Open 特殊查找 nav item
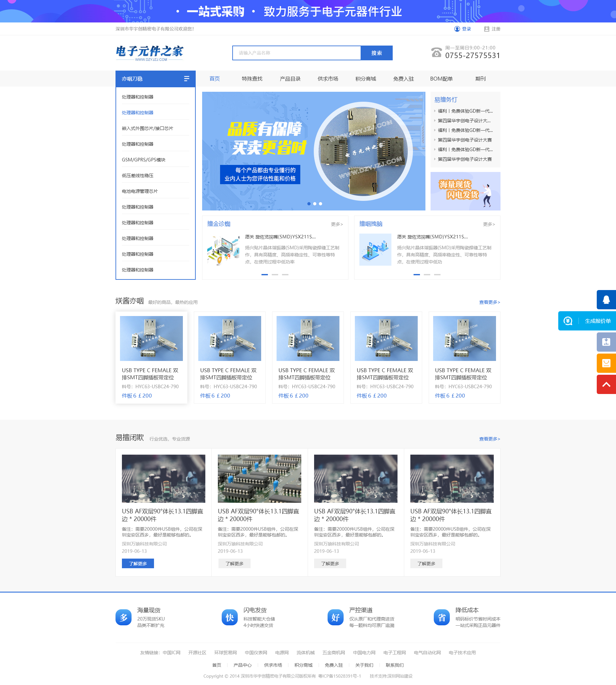The image size is (616, 685). coord(252,79)
